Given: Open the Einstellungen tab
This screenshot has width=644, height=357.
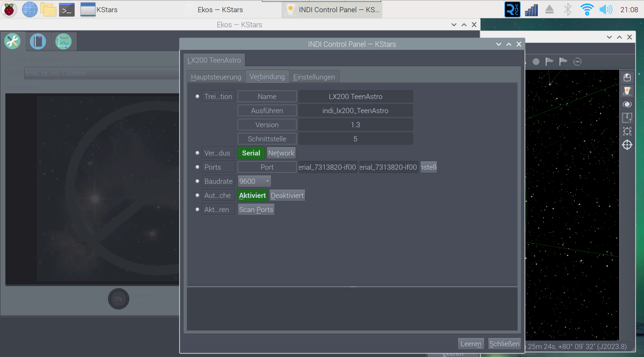Looking at the screenshot, I should coord(314,77).
